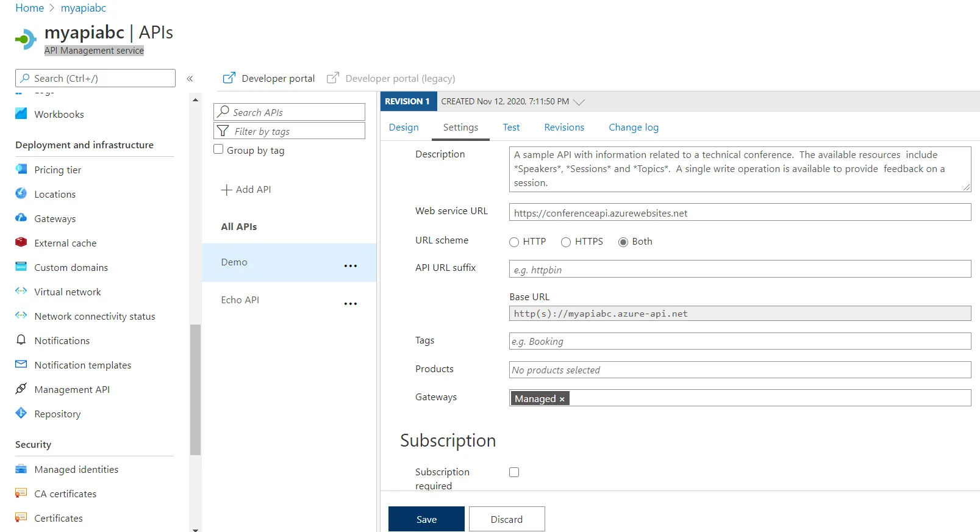Open the myapiabc breadcrumb link
Viewport: 980px width, 532px height.
(84, 8)
